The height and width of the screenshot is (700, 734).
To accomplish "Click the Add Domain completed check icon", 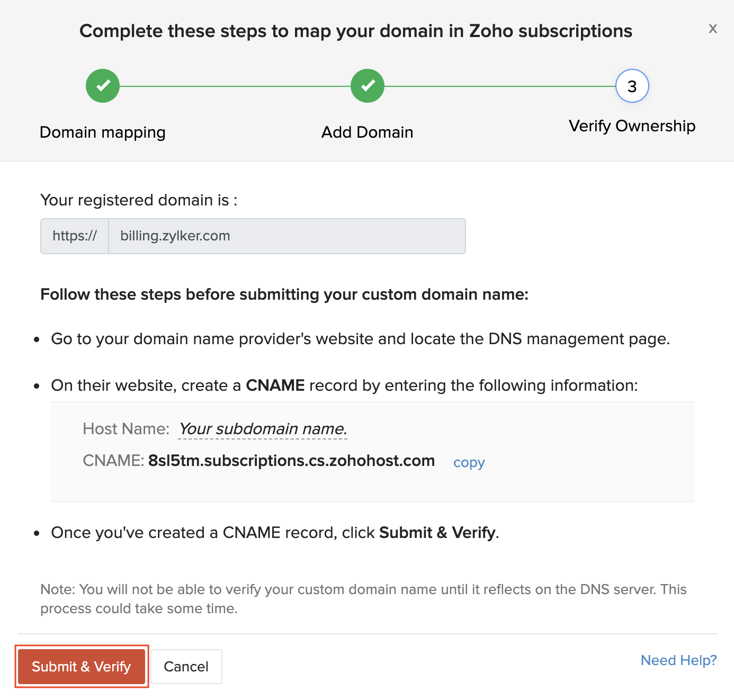I will [367, 85].
